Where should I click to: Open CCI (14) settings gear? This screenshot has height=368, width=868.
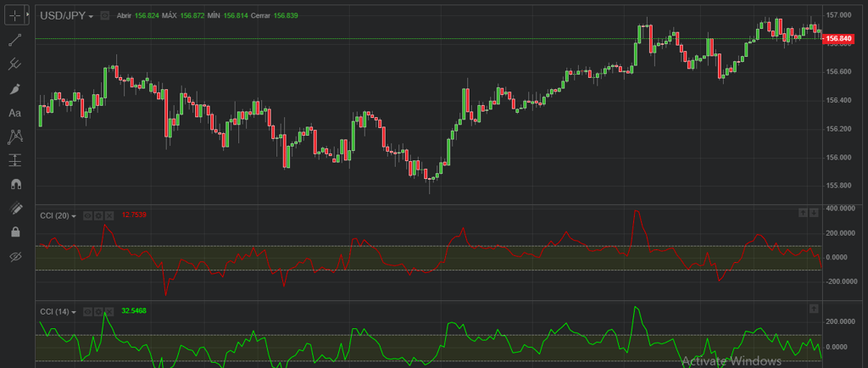[x=98, y=311]
